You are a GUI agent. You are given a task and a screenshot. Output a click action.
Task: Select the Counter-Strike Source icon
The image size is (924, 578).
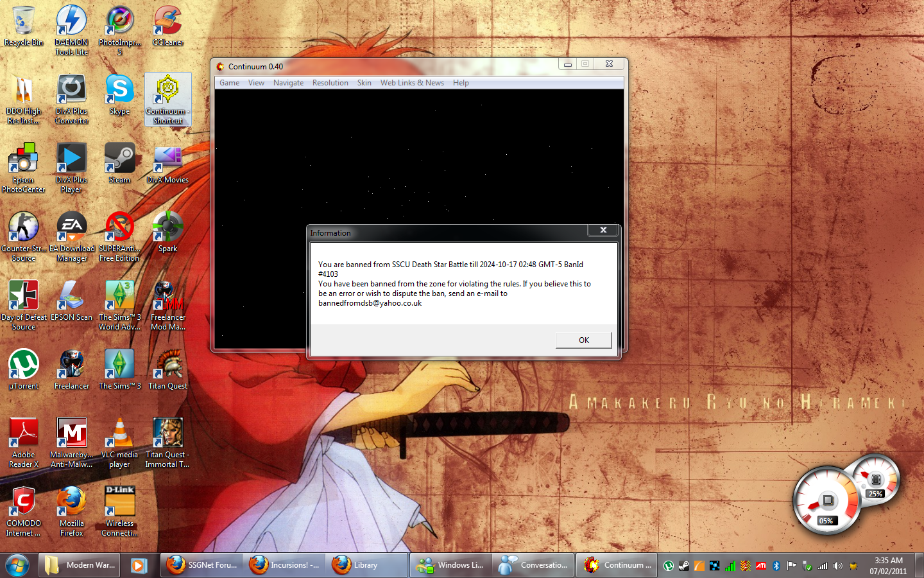point(24,236)
